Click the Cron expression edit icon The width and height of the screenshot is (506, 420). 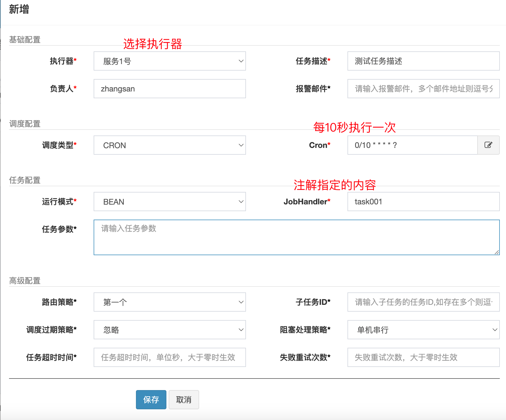click(488, 145)
